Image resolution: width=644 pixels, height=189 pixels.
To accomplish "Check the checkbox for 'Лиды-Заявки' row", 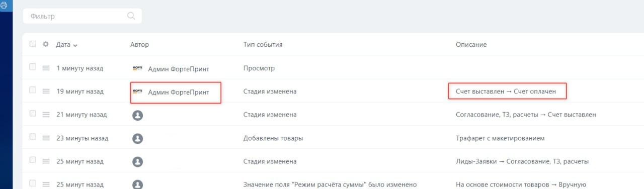I will (x=33, y=160).
